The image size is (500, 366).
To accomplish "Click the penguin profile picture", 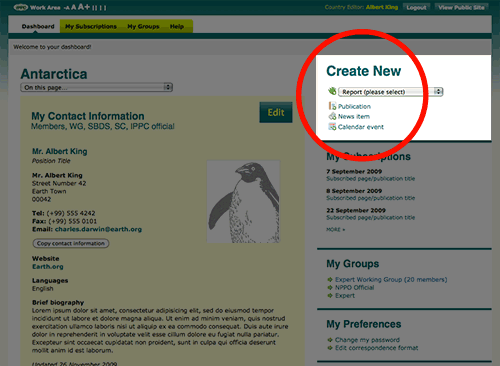I will [x=243, y=201].
